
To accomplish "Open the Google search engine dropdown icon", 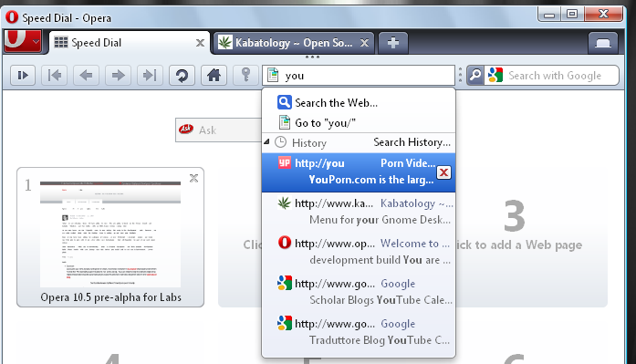I will (495, 76).
